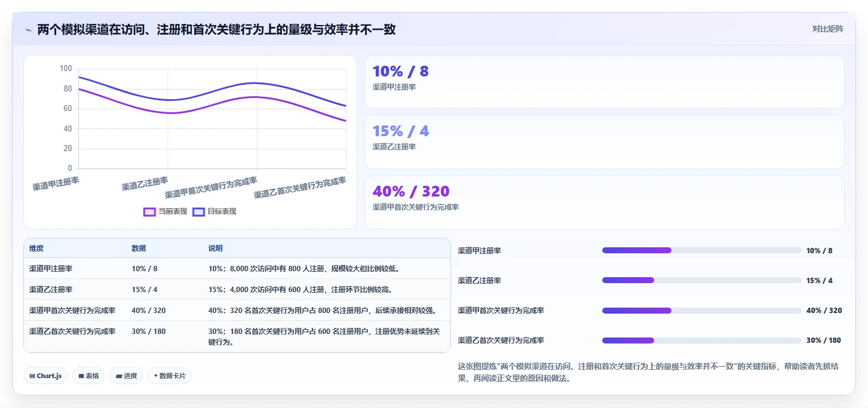The width and height of the screenshot is (868, 408).
Task: Click the 15% / 4 table cell
Action: (x=145, y=290)
